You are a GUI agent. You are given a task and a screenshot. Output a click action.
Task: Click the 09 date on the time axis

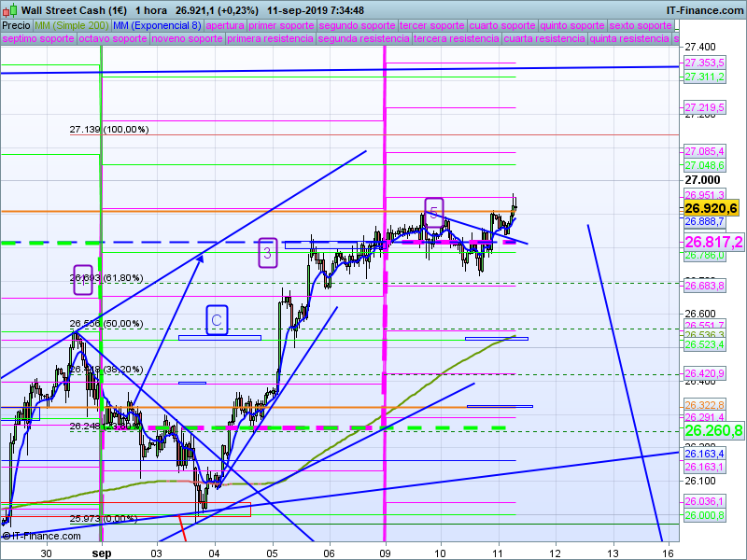pos(385,552)
